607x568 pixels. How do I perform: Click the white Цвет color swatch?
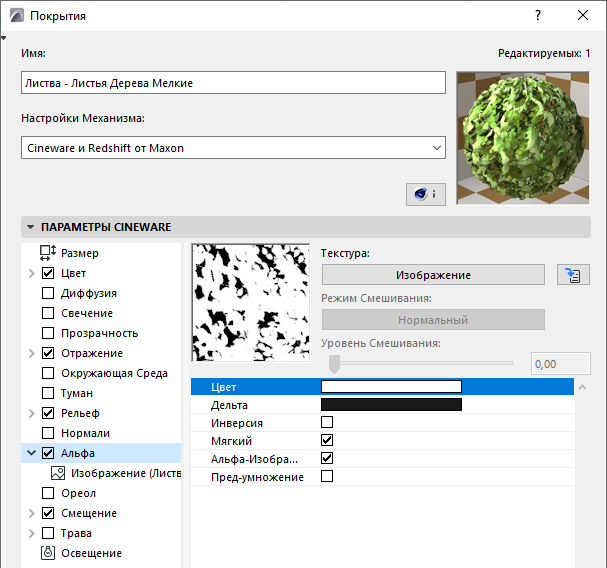(391, 386)
